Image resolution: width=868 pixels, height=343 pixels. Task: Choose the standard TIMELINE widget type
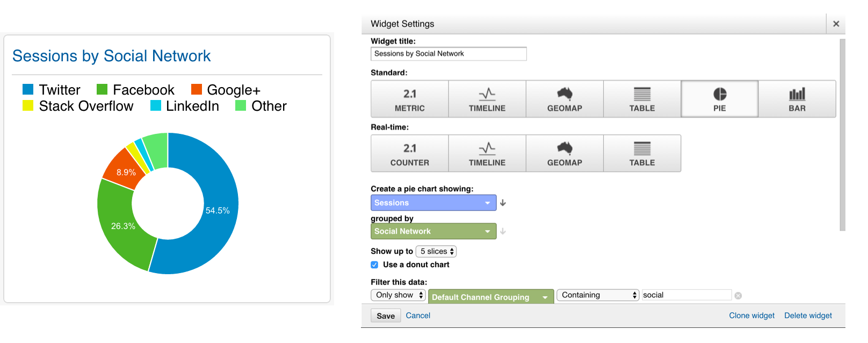[x=487, y=99]
